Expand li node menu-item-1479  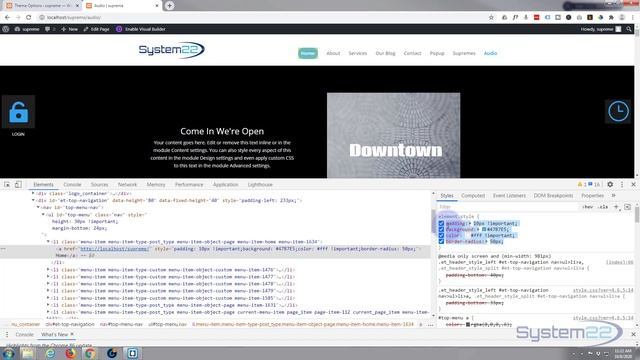tap(48, 291)
